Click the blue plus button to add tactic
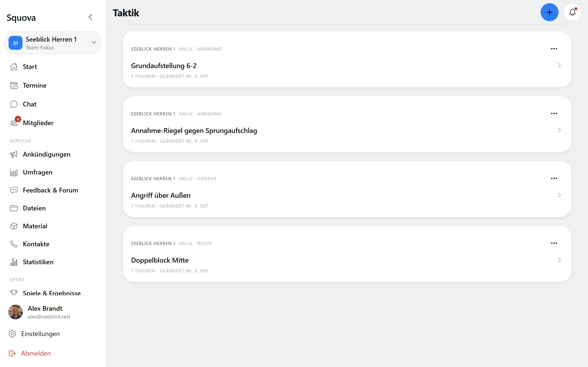Image resolution: width=588 pixels, height=367 pixels. (x=549, y=12)
